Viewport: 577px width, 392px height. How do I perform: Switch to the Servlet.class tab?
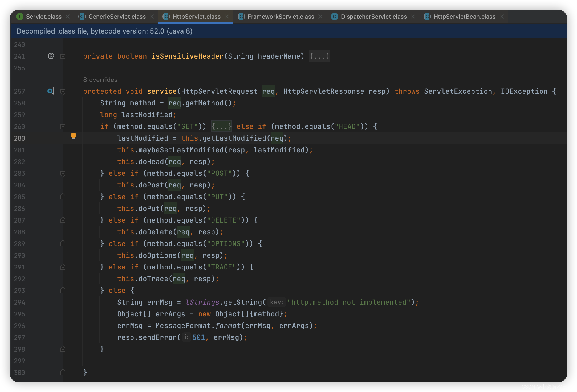(44, 17)
